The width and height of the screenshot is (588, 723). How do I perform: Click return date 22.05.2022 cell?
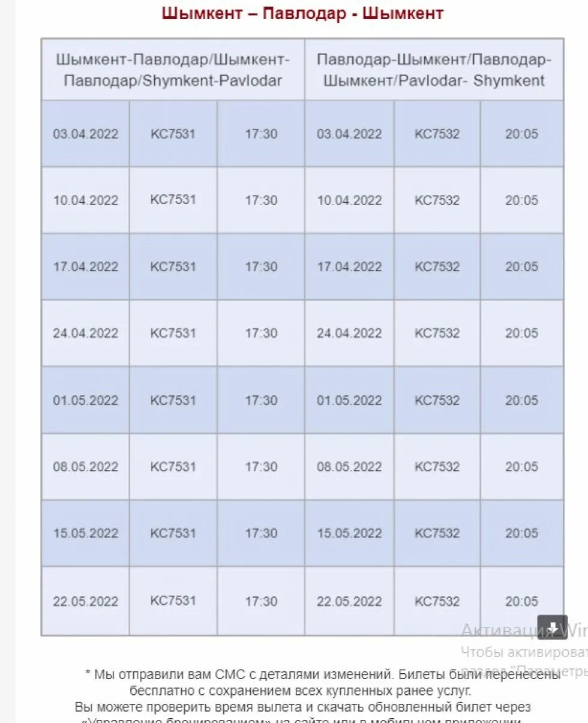(x=349, y=601)
